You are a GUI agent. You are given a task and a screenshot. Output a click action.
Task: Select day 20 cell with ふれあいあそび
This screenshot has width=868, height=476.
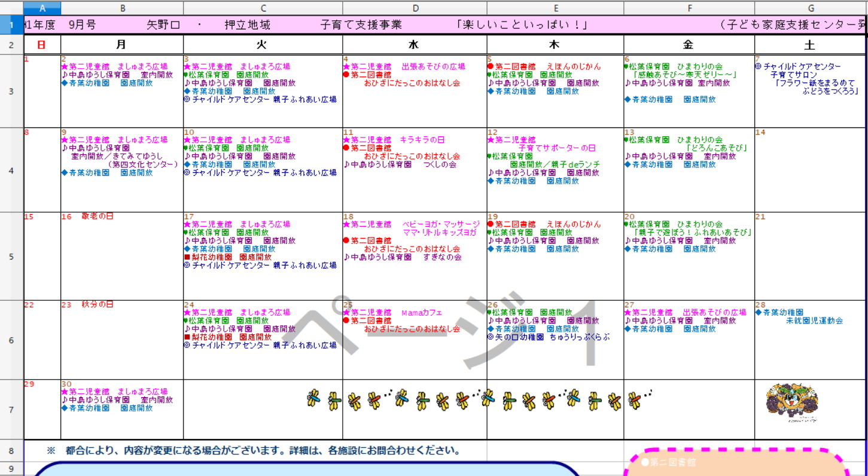pyautogui.click(x=689, y=256)
